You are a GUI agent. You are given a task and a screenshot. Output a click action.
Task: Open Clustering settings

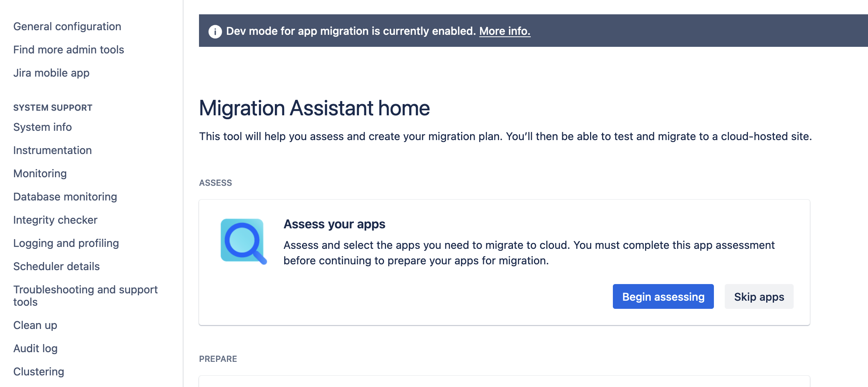tap(38, 372)
